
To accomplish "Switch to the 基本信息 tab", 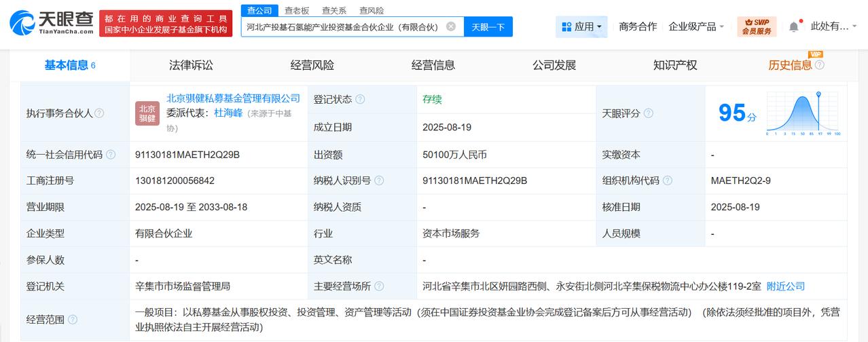I will (70, 65).
